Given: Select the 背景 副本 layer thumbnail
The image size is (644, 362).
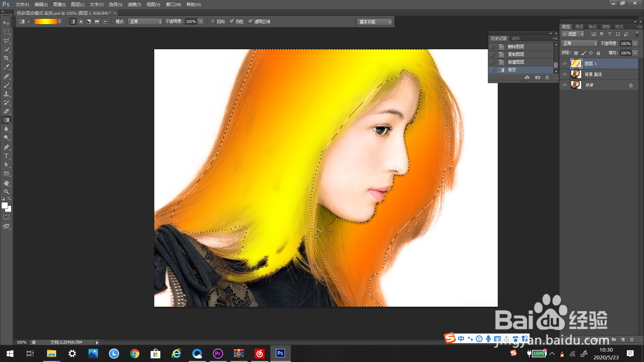Looking at the screenshot, I should point(576,74).
